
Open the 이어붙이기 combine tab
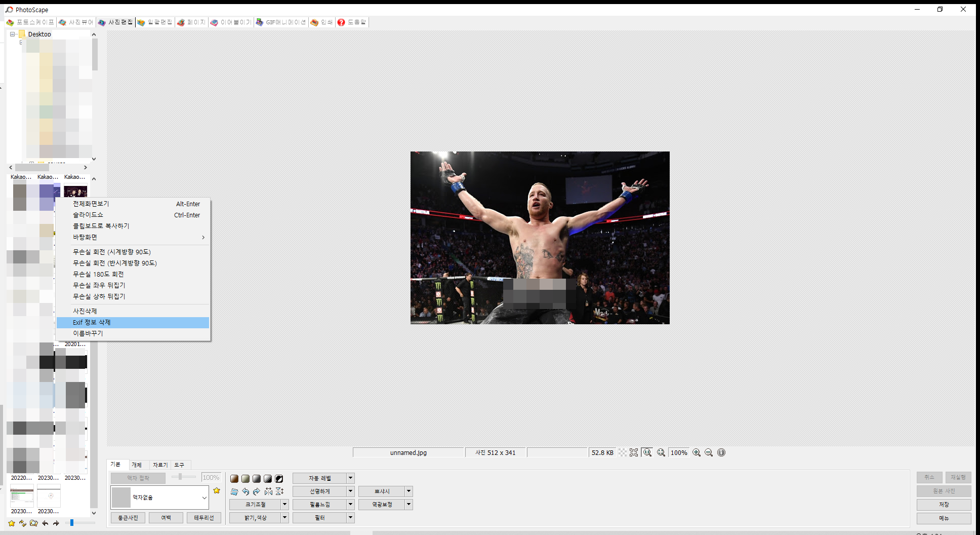click(x=231, y=22)
